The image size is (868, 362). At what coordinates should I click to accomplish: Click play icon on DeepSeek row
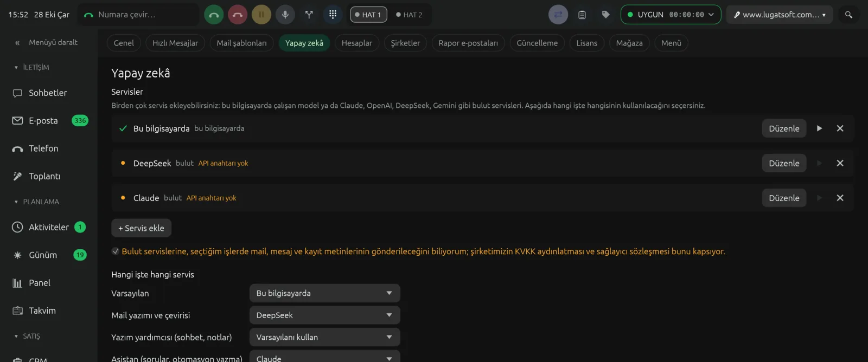819,163
